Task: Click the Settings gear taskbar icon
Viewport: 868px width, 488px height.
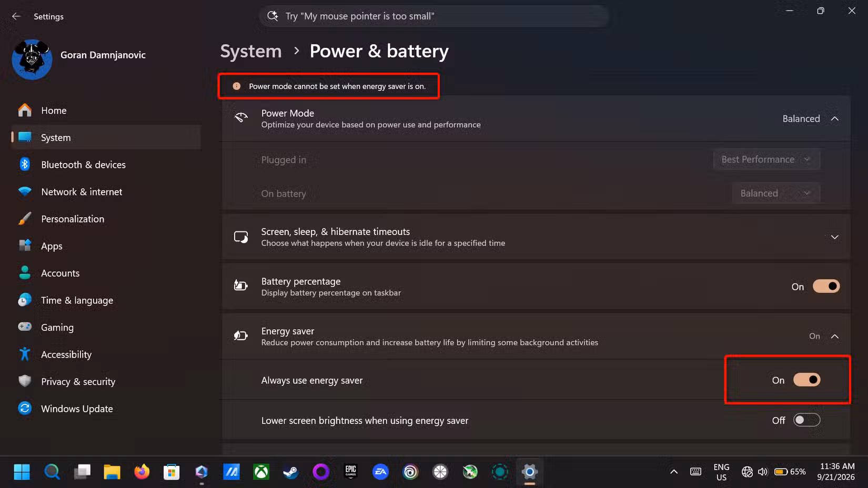Action: [530, 472]
